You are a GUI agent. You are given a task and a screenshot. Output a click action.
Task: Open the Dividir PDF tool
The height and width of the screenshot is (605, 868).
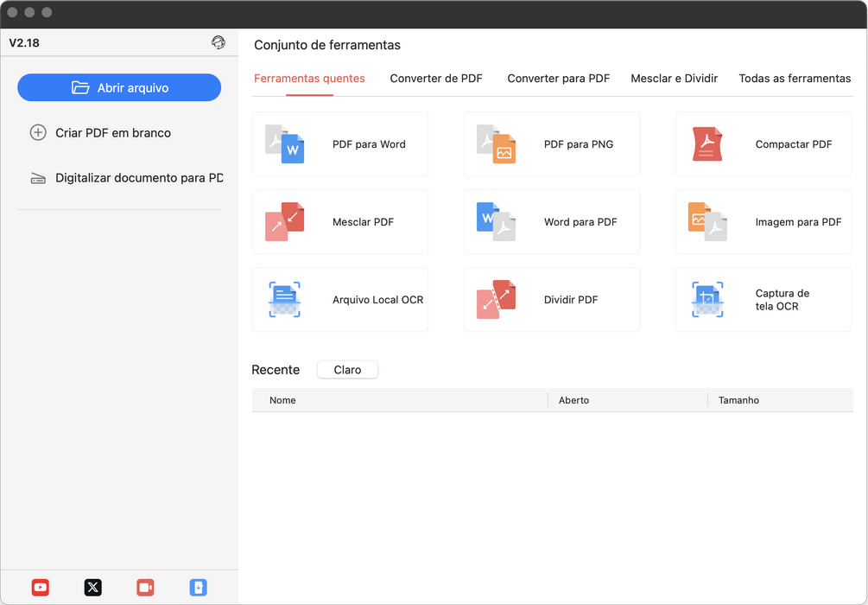click(551, 299)
